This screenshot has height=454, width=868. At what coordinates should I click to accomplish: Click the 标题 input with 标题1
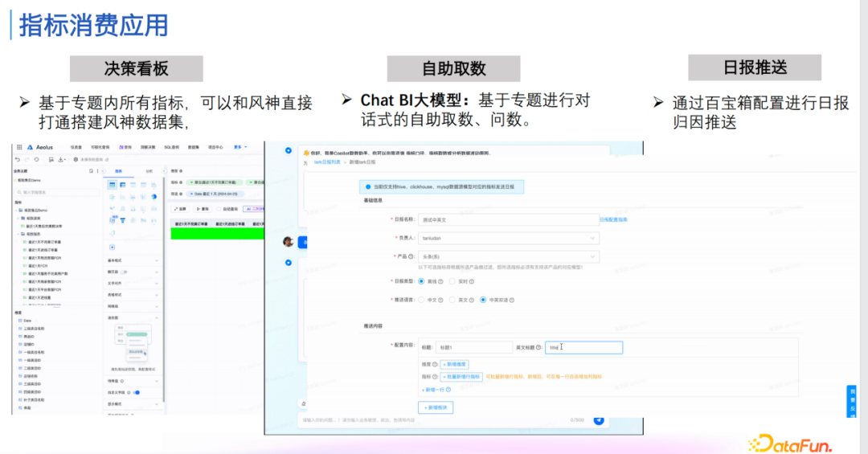pos(474,348)
